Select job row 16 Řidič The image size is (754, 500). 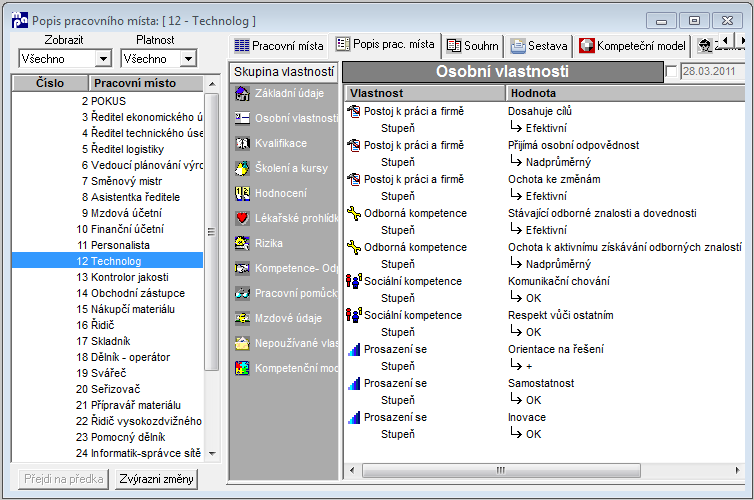click(x=107, y=325)
